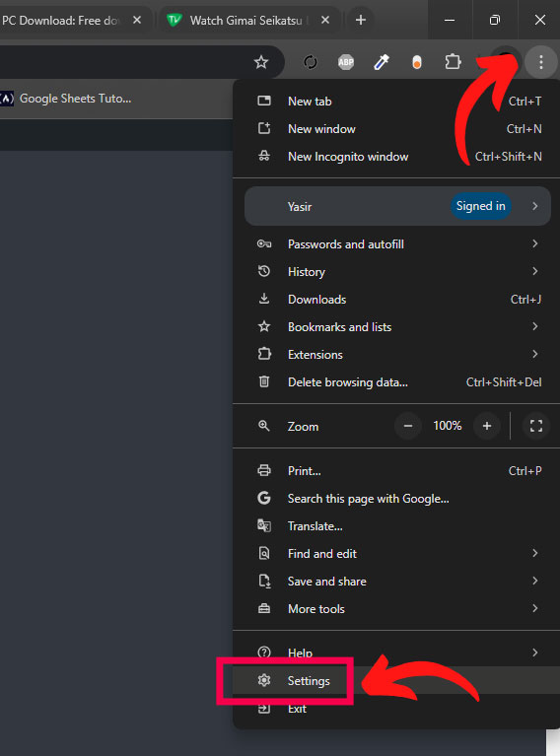
Task: Open the Yasir Signed in profile row
Action: click(397, 206)
